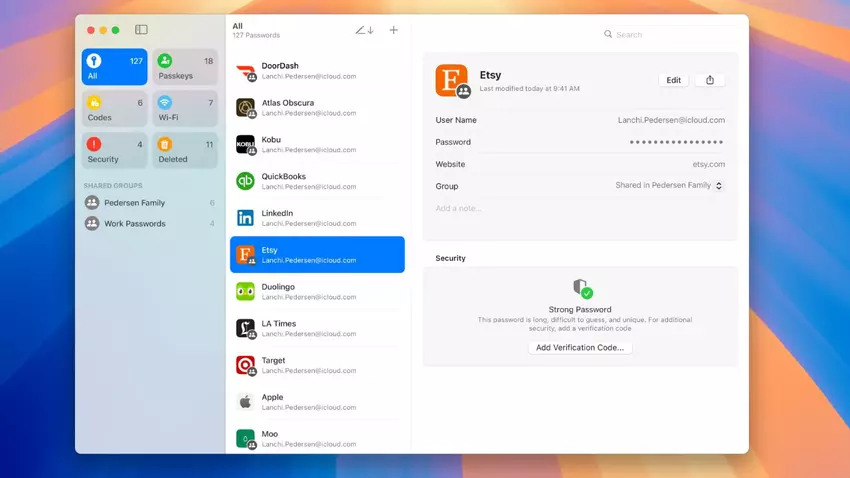Image resolution: width=850 pixels, height=478 pixels.
Task: Expand the Group sharing dropdown
Action: pos(718,186)
